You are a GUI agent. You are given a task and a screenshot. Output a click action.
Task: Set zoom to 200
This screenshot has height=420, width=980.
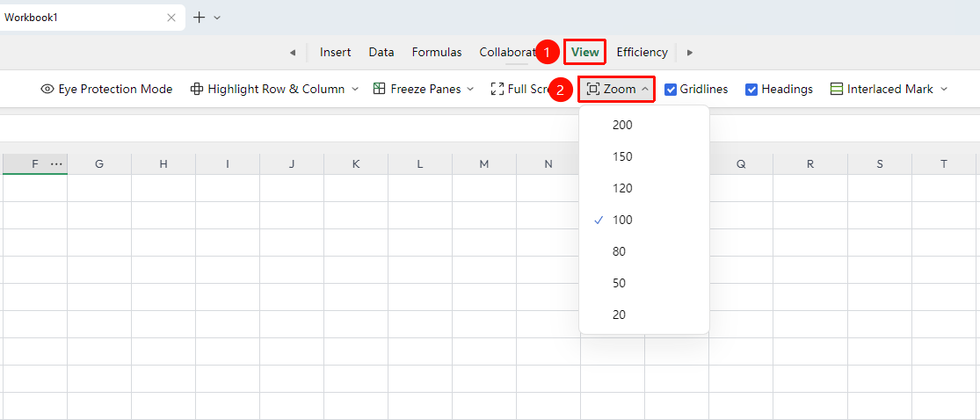click(x=644, y=125)
